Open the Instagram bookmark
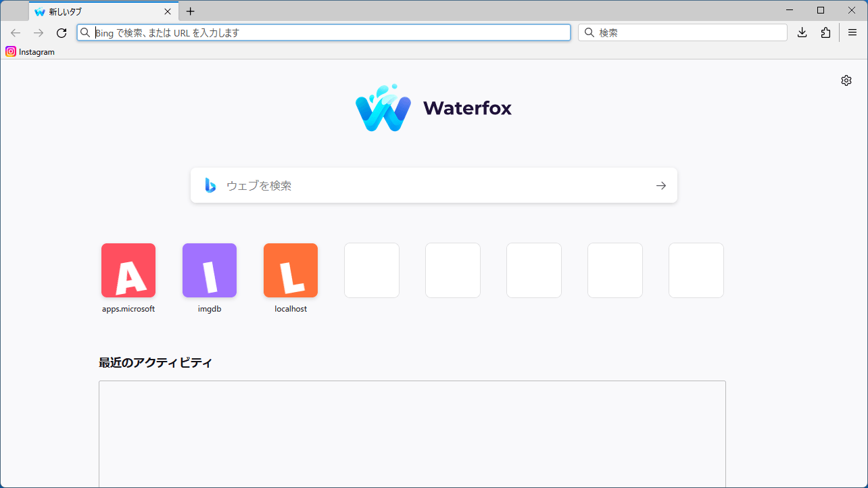This screenshot has height=488, width=868. click(x=30, y=51)
